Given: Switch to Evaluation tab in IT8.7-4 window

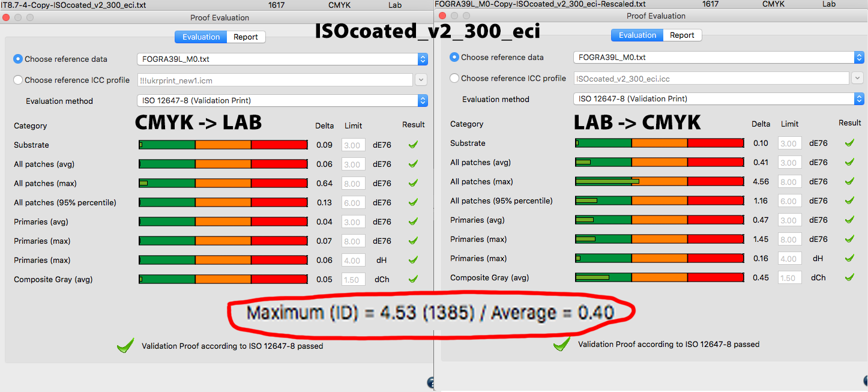Looking at the screenshot, I should (201, 37).
